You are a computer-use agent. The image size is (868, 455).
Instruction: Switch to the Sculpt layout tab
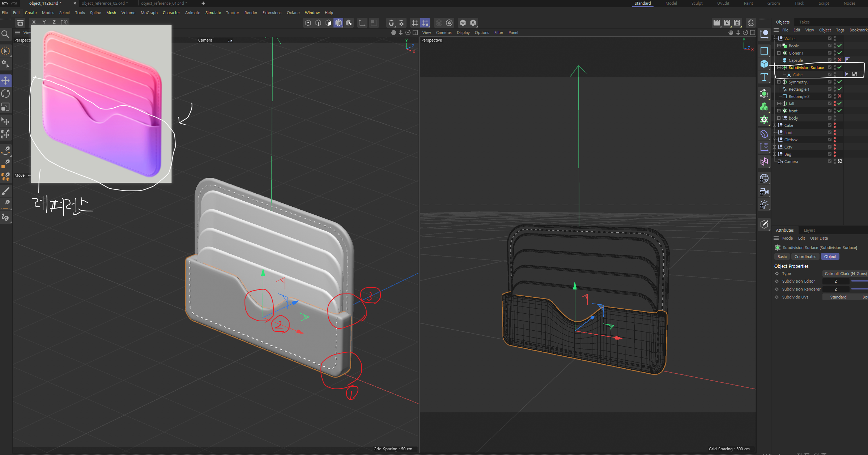click(697, 3)
